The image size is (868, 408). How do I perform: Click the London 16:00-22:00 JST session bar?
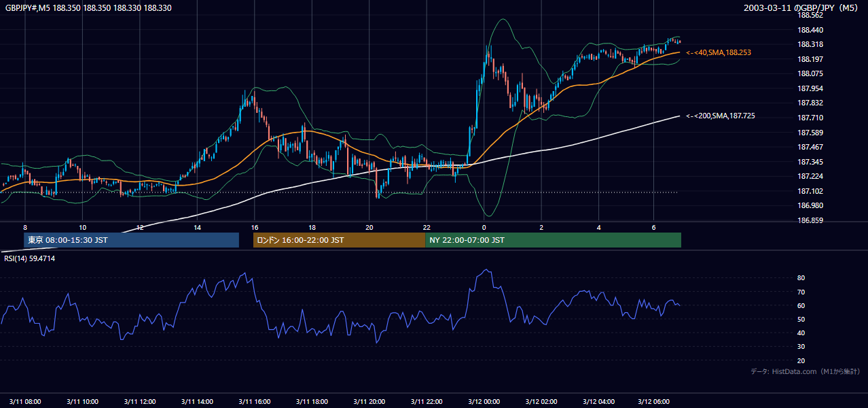tap(339, 240)
